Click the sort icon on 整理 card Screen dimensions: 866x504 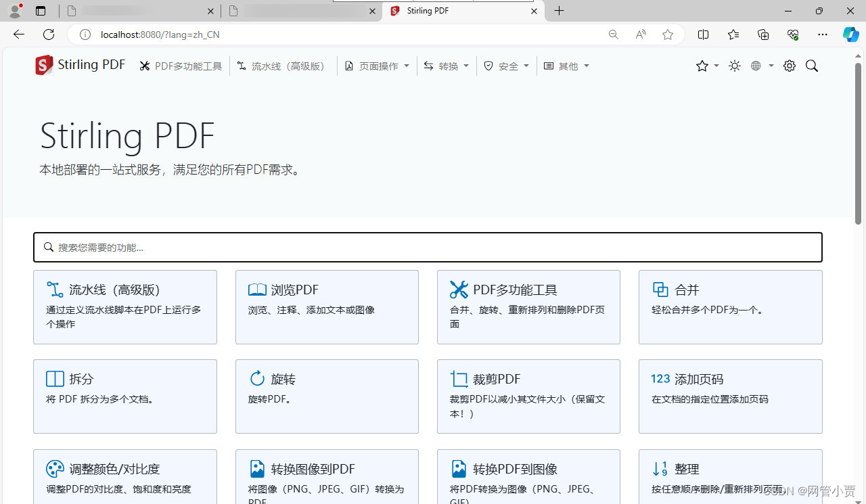[x=660, y=469]
